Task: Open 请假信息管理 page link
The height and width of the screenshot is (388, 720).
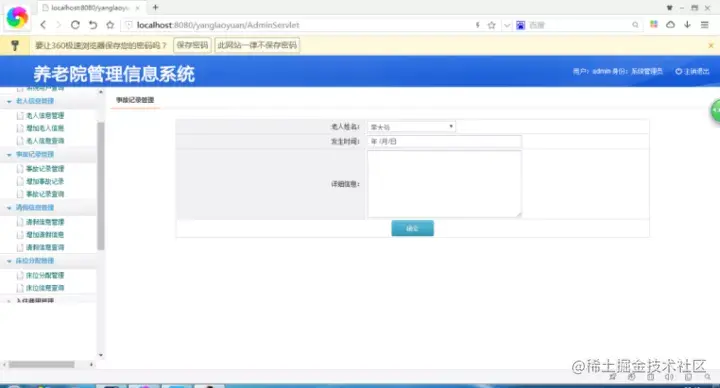Action: coord(45,222)
